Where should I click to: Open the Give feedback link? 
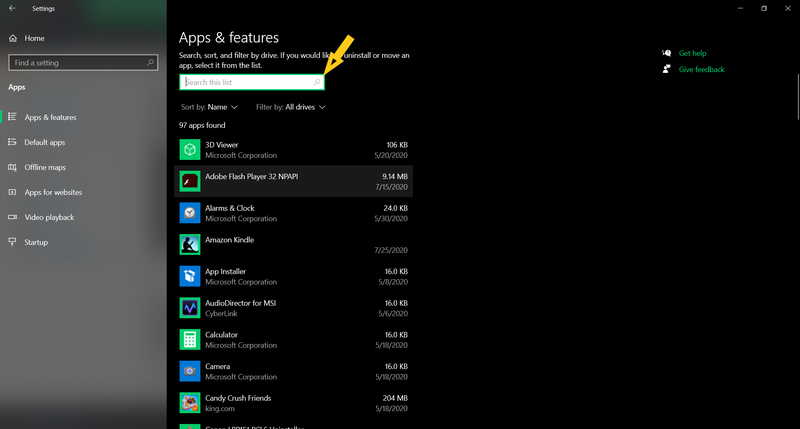click(x=701, y=69)
